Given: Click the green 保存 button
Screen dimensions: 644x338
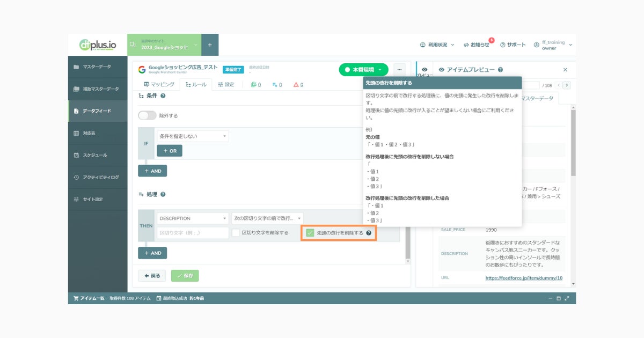Looking at the screenshot, I should click(185, 276).
